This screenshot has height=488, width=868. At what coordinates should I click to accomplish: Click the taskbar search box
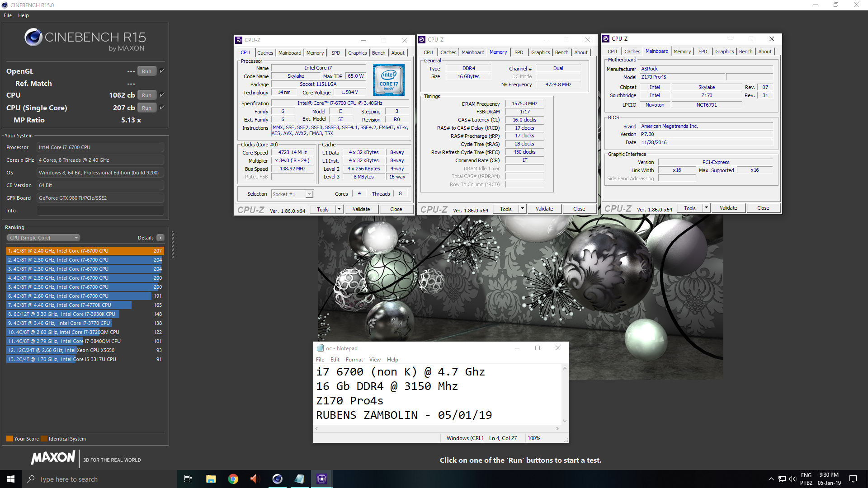click(x=99, y=479)
